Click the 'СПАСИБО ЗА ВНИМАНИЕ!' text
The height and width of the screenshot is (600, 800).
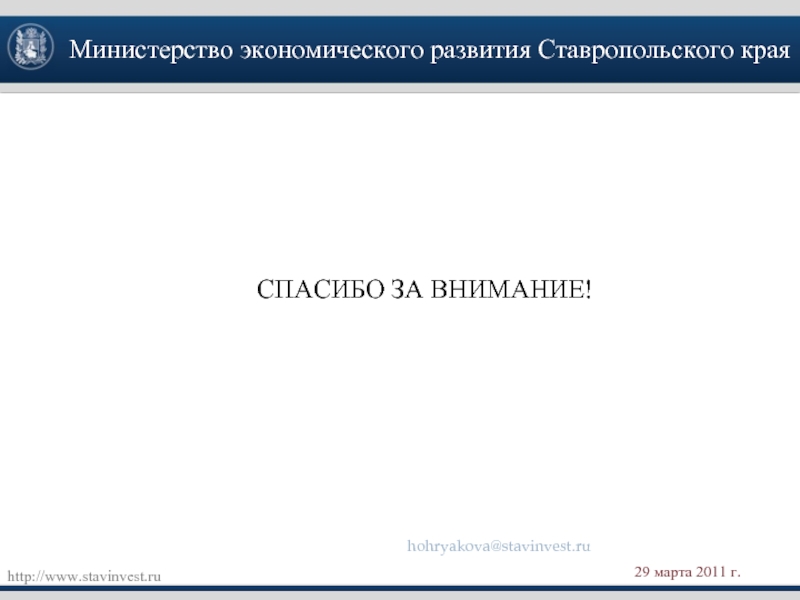tap(424, 289)
